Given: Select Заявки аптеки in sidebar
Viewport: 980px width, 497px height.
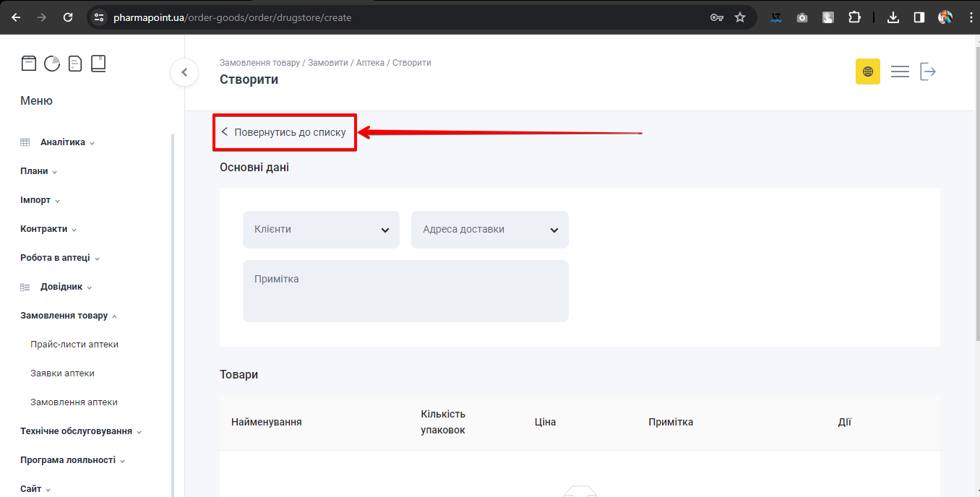Looking at the screenshot, I should (x=62, y=373).
